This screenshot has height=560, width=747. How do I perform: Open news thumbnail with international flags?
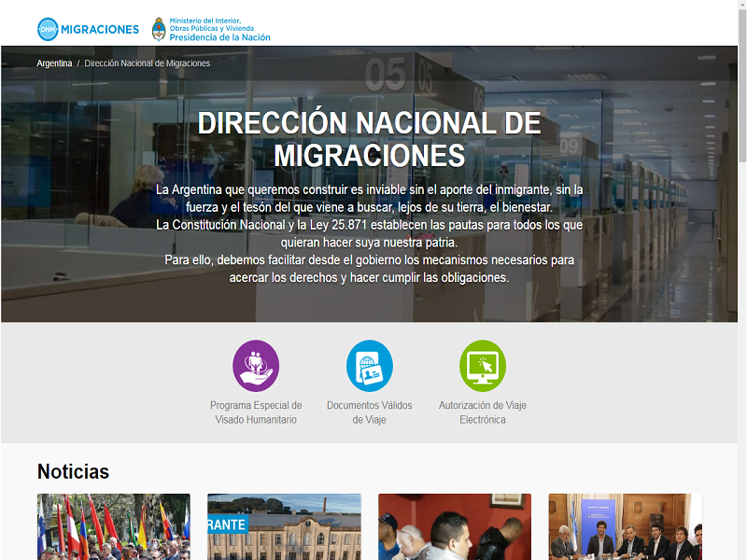[x=114, y=526]
